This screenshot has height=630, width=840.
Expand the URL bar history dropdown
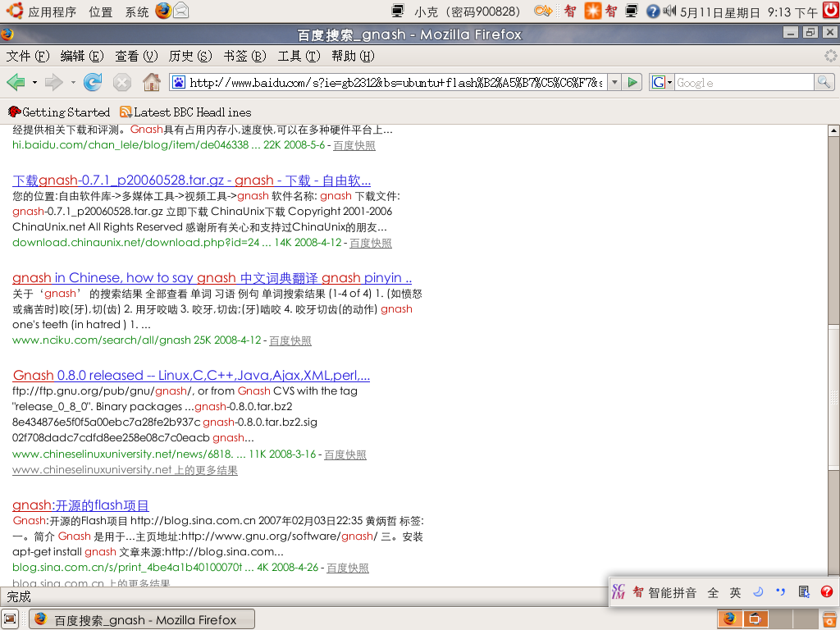click(x=614, y=83)
